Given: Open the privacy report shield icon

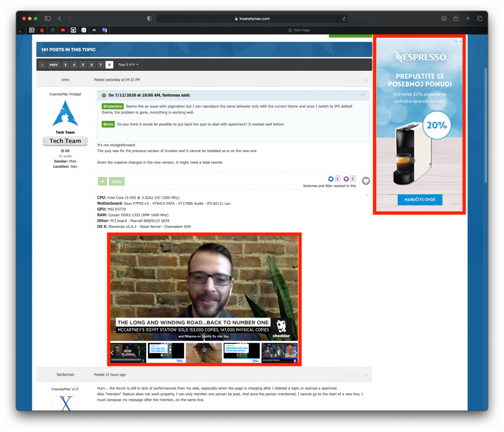Looking at the screenshot, I should tap(149, 19).
